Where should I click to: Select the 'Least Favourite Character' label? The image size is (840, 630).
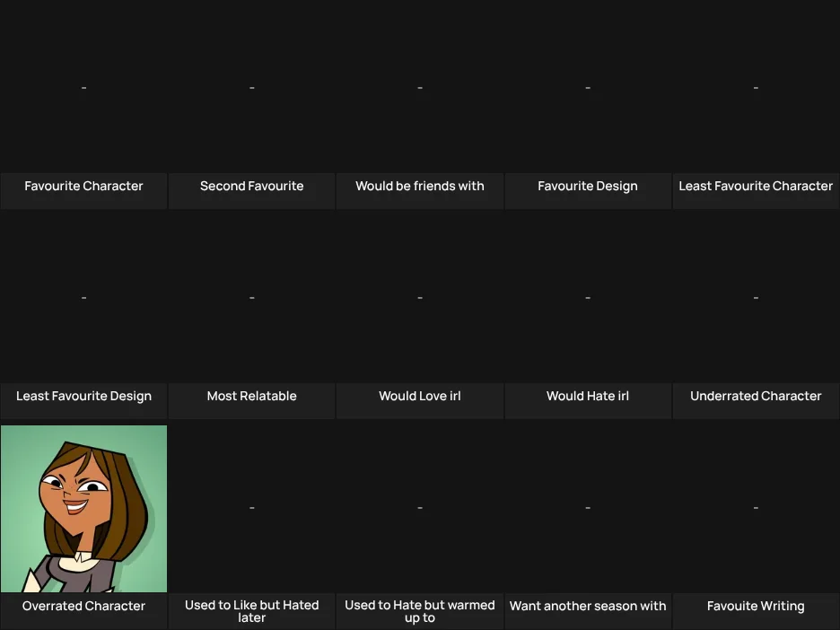click(756, 186)
